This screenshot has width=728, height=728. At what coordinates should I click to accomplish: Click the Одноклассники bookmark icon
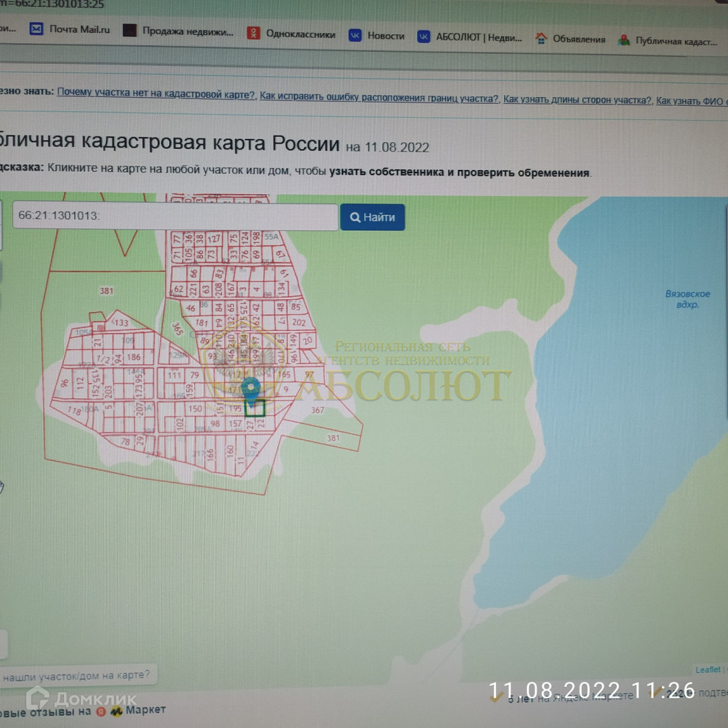click(253, 34)
